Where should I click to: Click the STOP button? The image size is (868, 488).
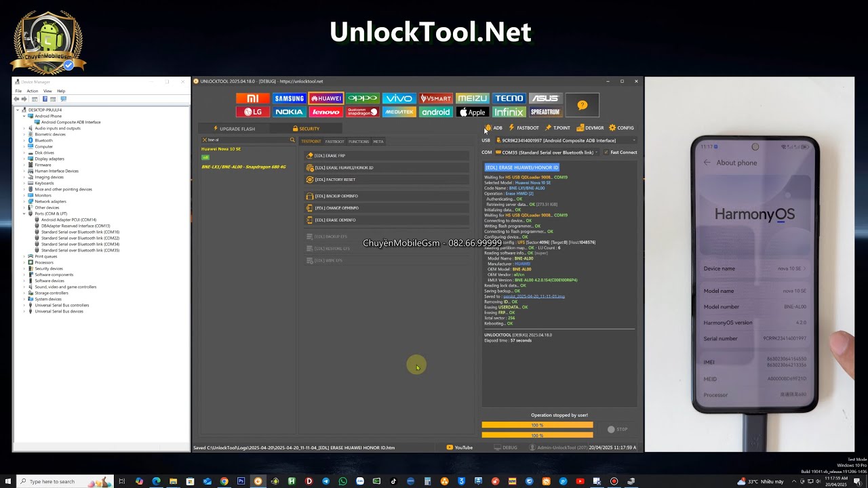point(618,429)
